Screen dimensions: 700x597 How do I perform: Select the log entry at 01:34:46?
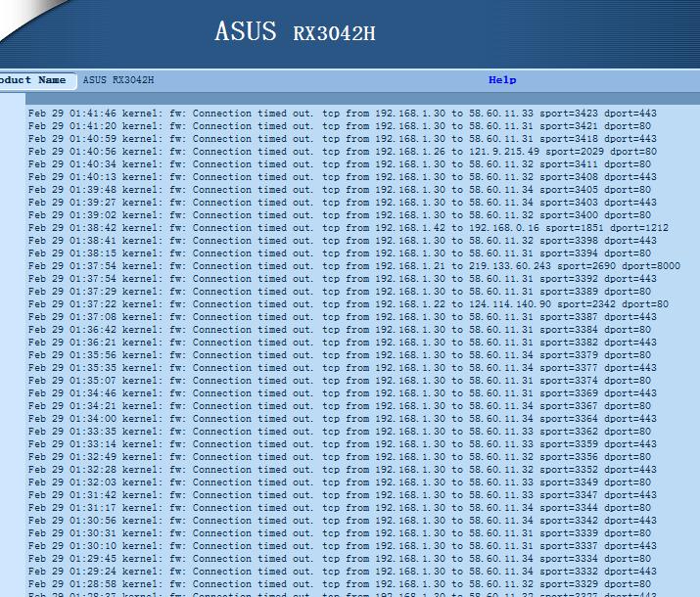343,393
